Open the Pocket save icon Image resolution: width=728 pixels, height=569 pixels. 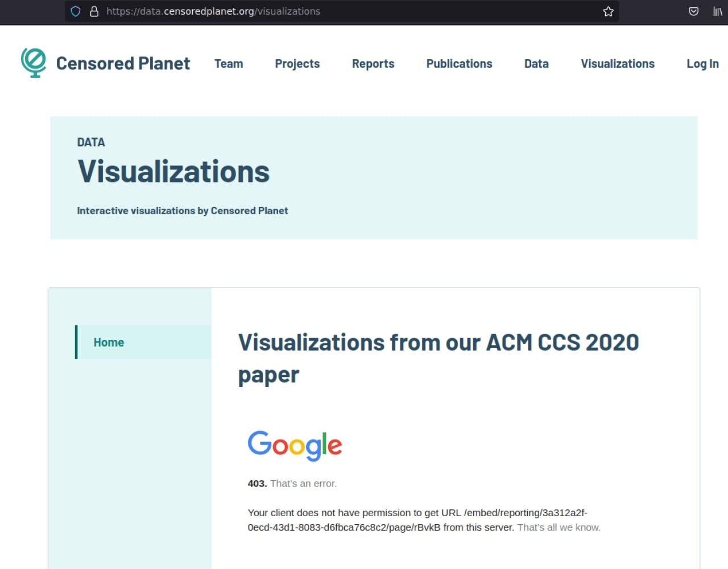[x=693, y=11]
